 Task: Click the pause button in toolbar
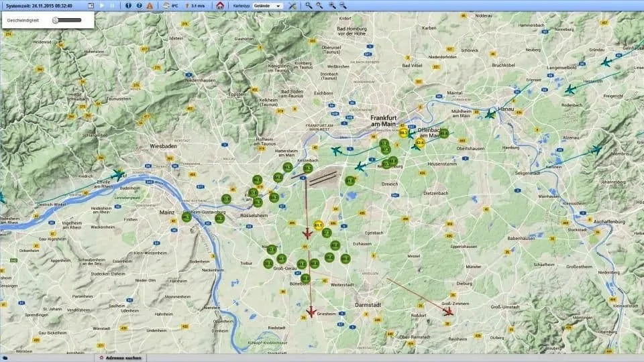click(x=112, y=6)
